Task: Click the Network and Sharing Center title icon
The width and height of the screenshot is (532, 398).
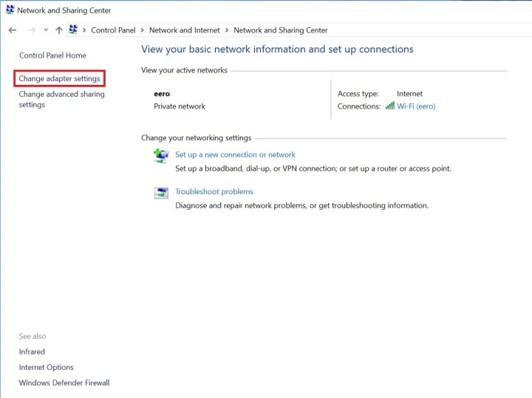Action: pos(10,10)
